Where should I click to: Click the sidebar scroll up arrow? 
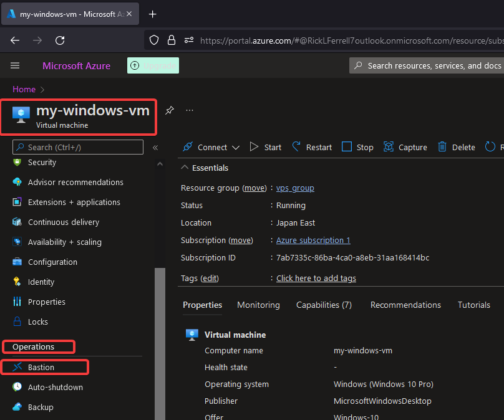[160, 164]
